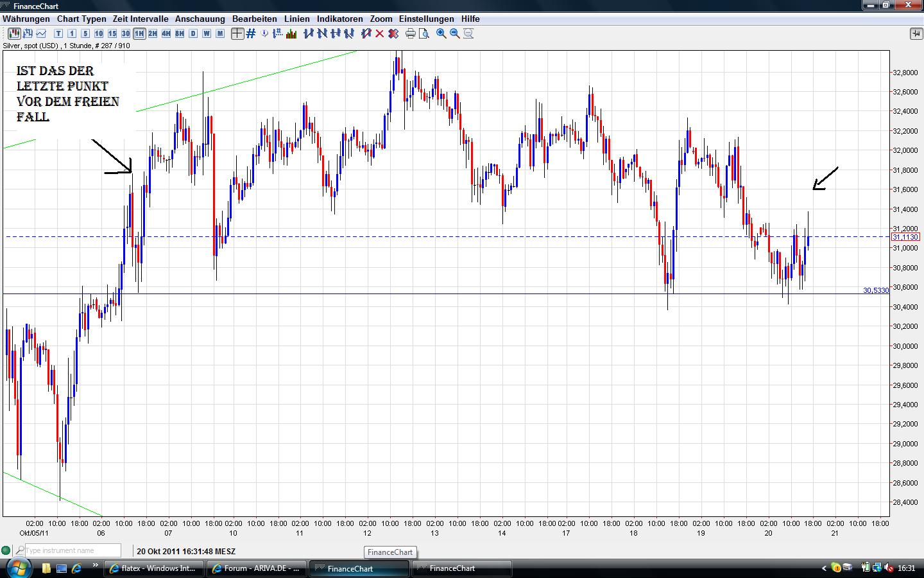This screenshot has width=924, height=578.
Task: Click the greyed zoom reset magnifier
Action: click(x=468, y=33)
